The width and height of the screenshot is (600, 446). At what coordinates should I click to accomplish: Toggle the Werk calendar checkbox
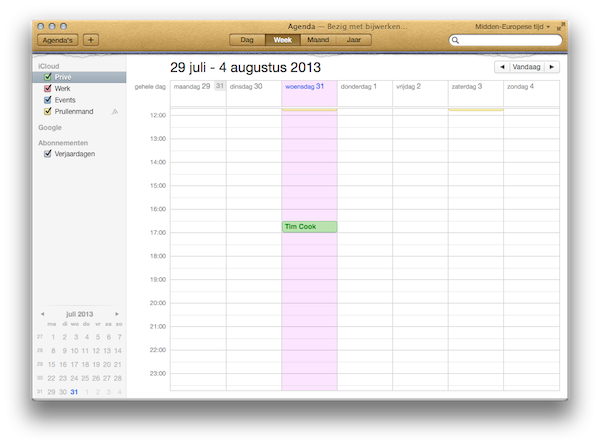pyautogui.click(x=47, y=88)
